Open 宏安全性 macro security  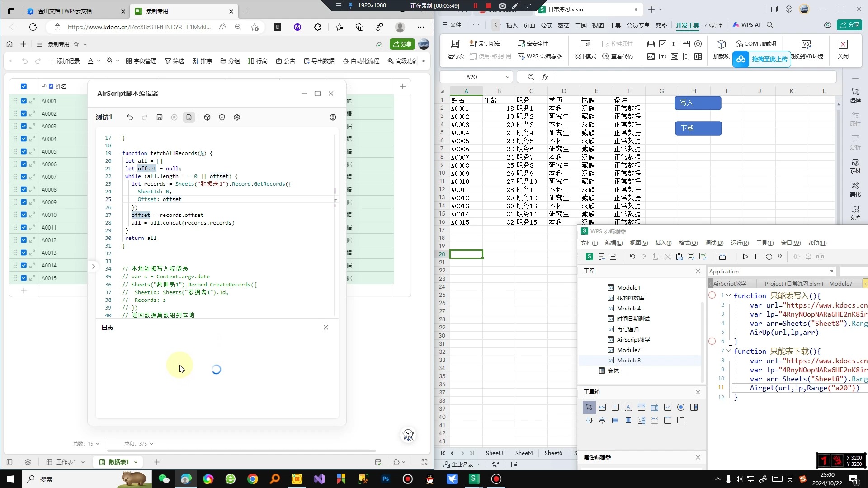(x=533, y=44)
